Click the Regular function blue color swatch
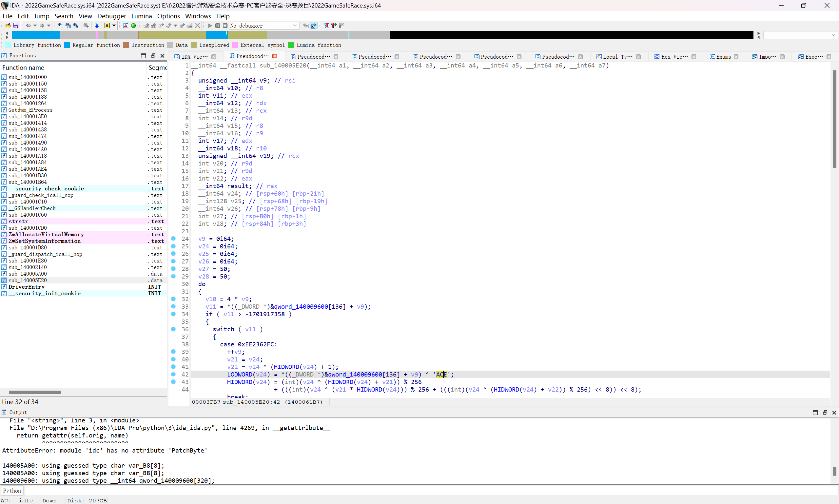Image resolution: width=839 pixels, height=504 pixels. coord(67,45)
